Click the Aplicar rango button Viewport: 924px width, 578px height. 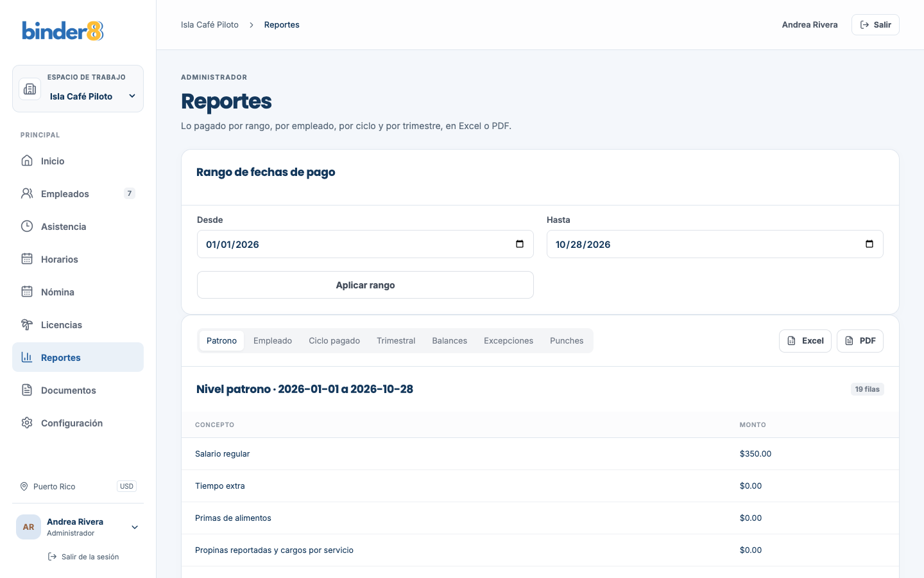pyautogui.click(x=365, y=285)
